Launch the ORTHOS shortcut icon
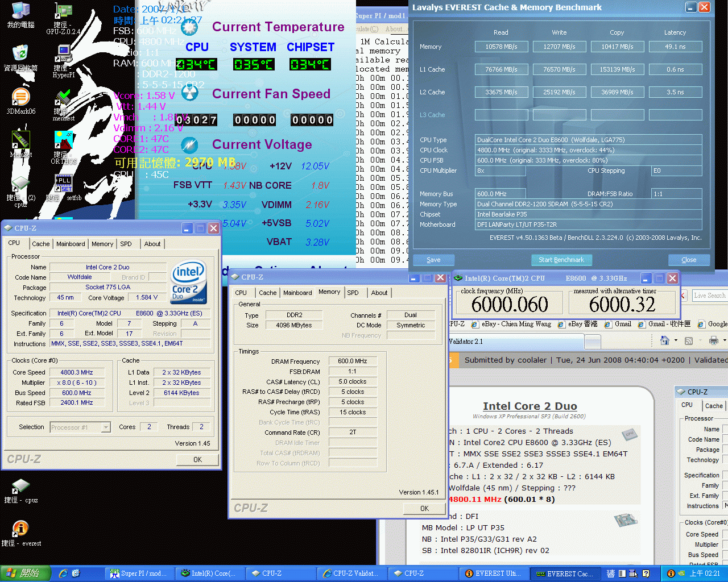Screen dimensions: 728x582 point(63,140)
